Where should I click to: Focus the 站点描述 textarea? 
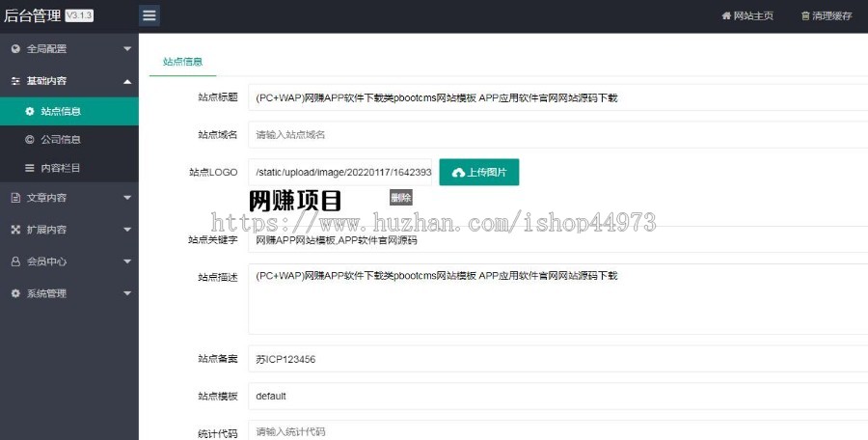(x=558, y=299)
